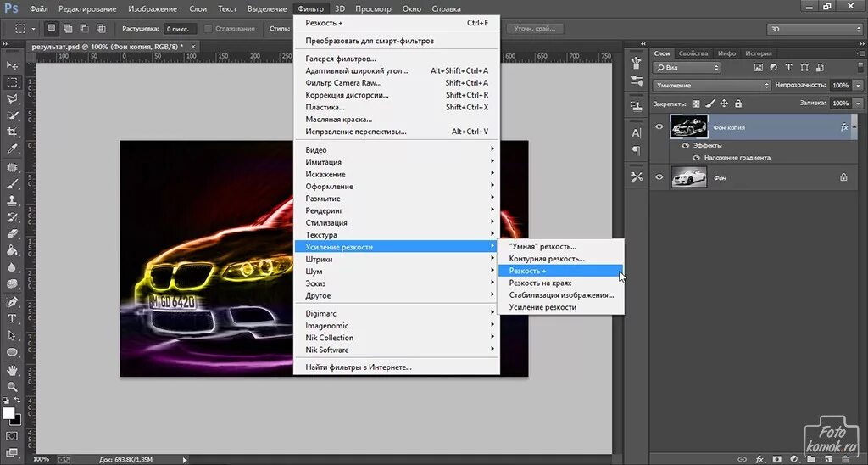Select the Brush tool
This screenshot has height=465, width=868.
12,183
